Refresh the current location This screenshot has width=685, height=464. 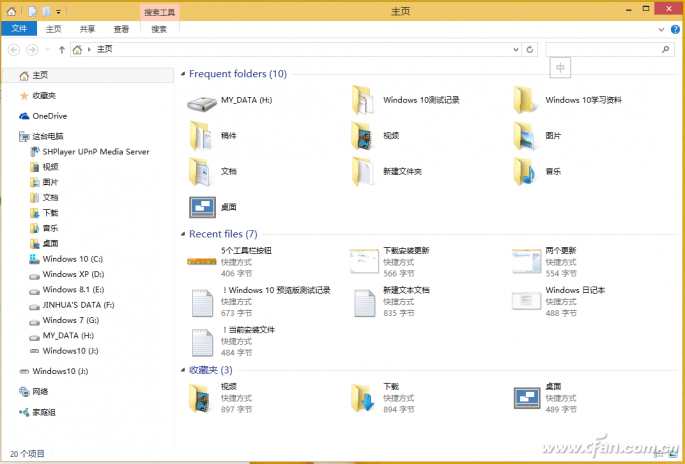(529, 49)
